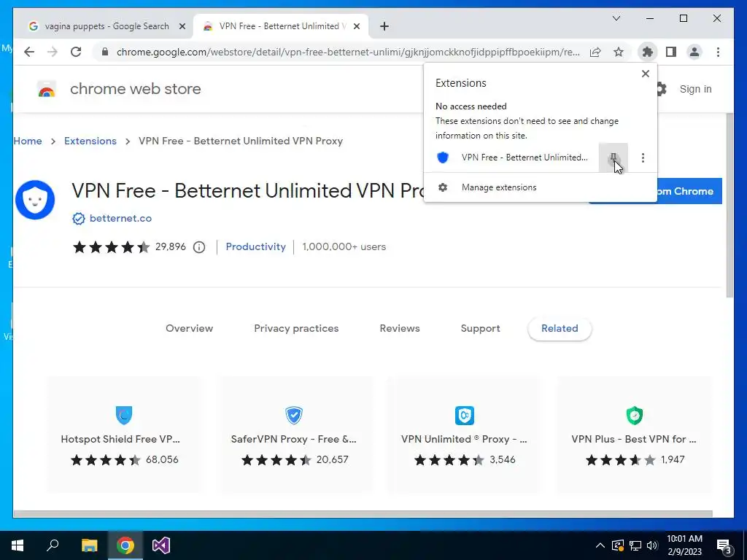
Task: Go back to previous page
Action: point(29,52)
